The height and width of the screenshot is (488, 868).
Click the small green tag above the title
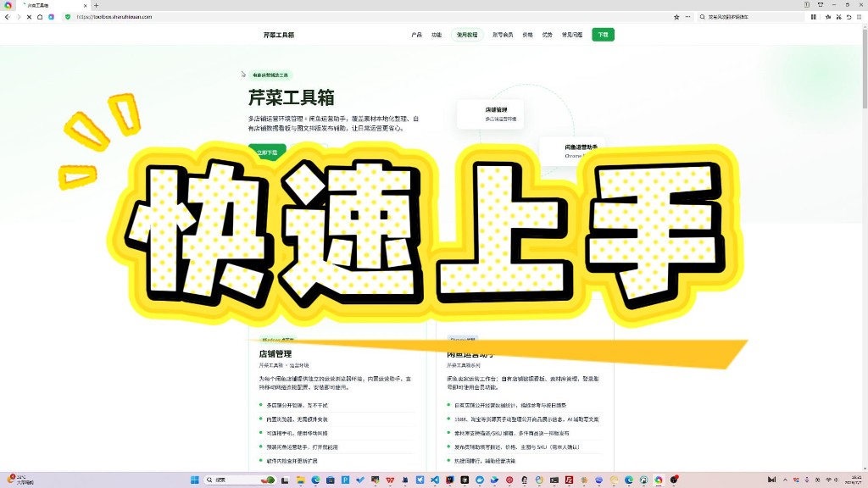pos(270,75)
